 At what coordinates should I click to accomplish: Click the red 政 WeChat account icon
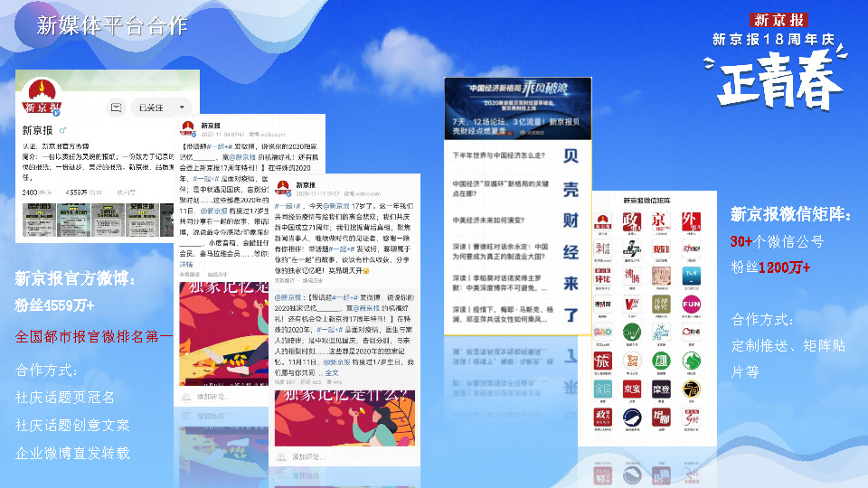(631, 223)
